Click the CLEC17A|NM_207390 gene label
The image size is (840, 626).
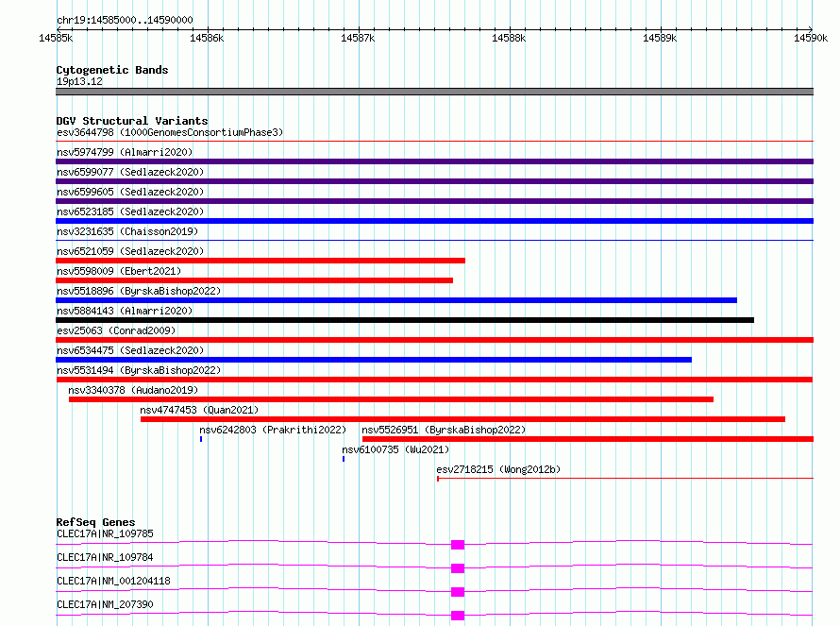pyautogui.click(x=105, y=604)
